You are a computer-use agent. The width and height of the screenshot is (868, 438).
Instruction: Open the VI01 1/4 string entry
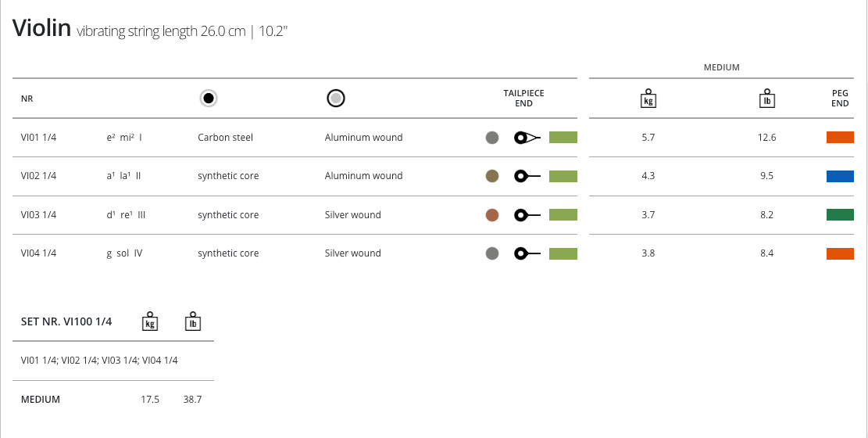click(39, 138)
